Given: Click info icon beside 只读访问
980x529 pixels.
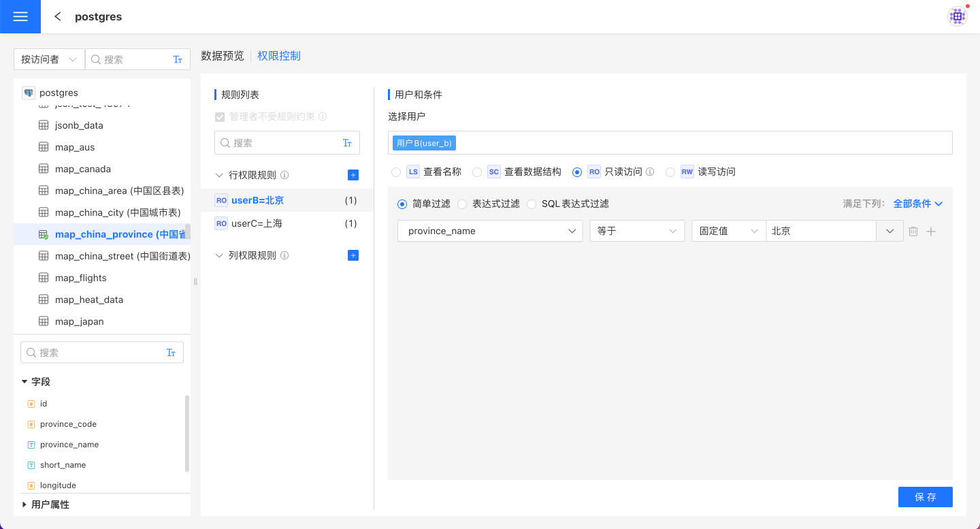Looking at the screenshot, I should click(x=650, y=172).
